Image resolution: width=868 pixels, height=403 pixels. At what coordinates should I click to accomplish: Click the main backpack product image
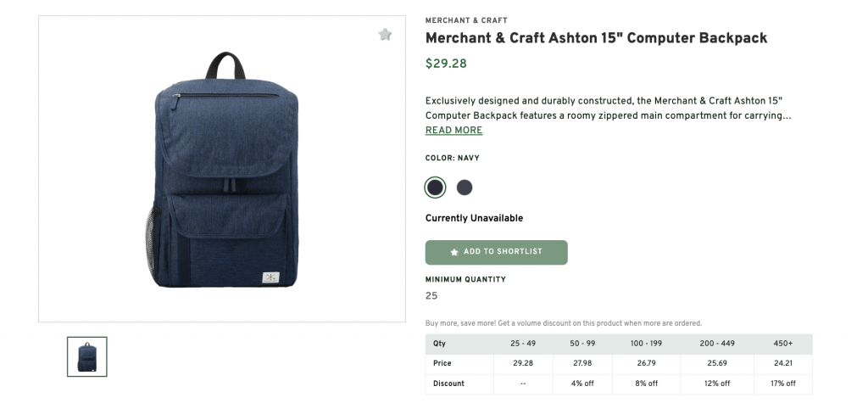222,170
